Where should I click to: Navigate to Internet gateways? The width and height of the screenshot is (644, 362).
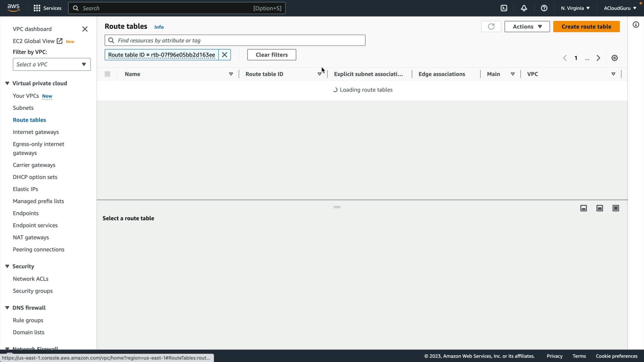pos(36,132)
